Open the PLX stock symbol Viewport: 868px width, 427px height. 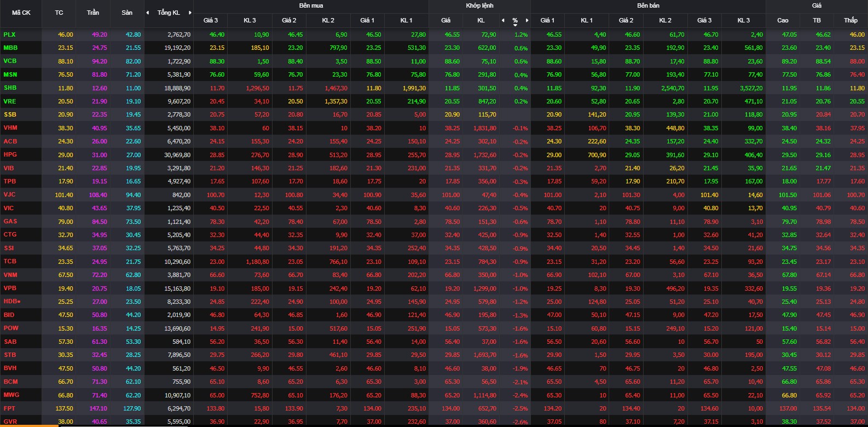click(9, 34)
